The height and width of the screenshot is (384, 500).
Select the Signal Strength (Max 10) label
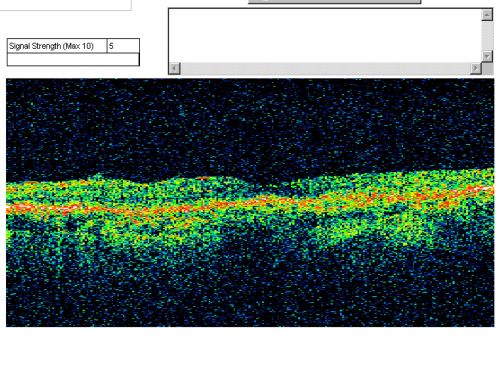(51, 46)
